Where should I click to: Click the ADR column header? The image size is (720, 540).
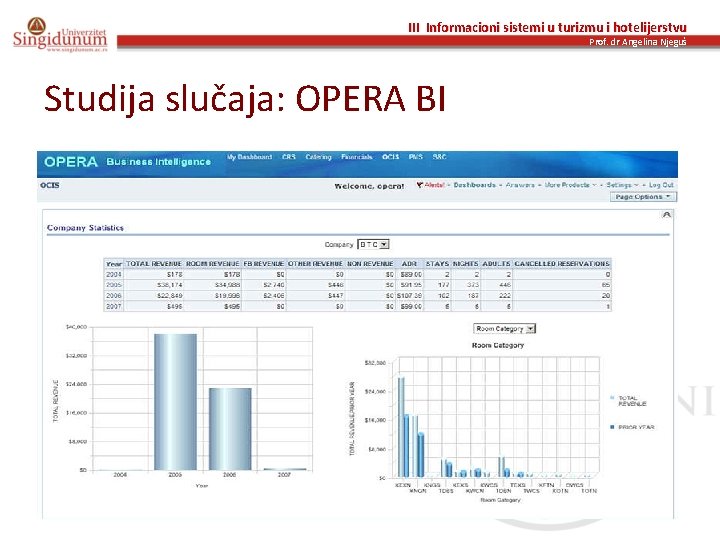[409, 264]
